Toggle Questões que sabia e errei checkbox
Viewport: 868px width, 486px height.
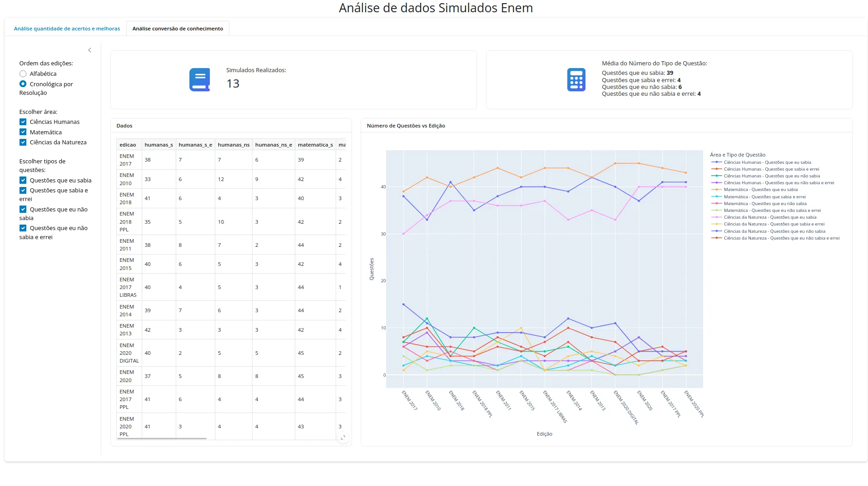tap(23, 190)
